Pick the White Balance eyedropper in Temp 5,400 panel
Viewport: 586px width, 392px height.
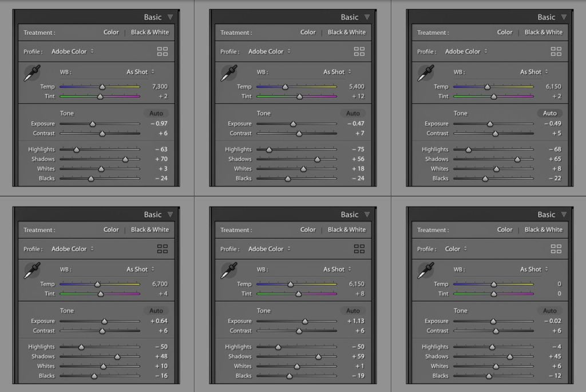tap(229, 73)
